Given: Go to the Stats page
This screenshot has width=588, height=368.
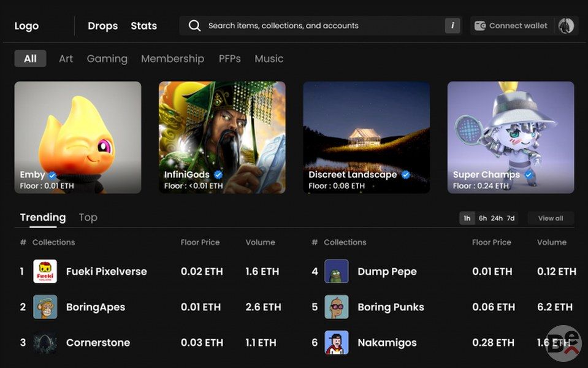Looking at the screenshot, I should point(143,26).
